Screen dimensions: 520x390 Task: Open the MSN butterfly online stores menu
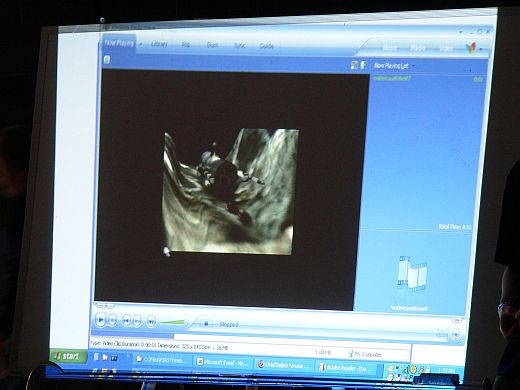(x=472, y=48)
